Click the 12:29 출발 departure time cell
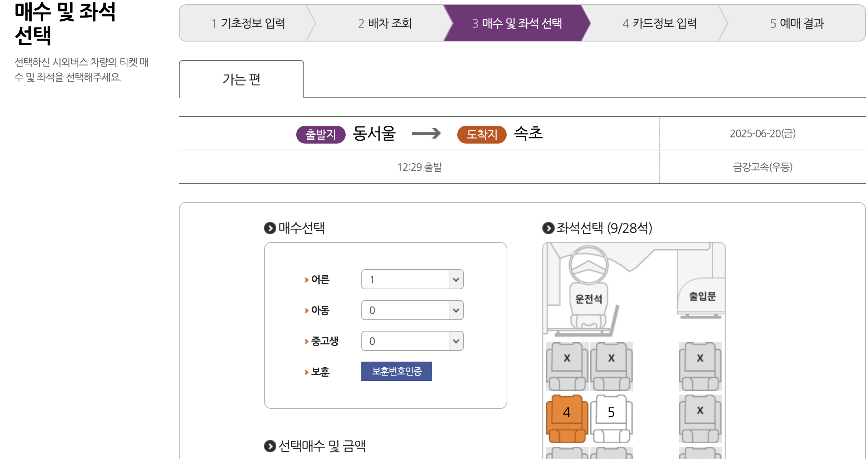The width and height of the screenshot is (868, 459). pos(419,167)
